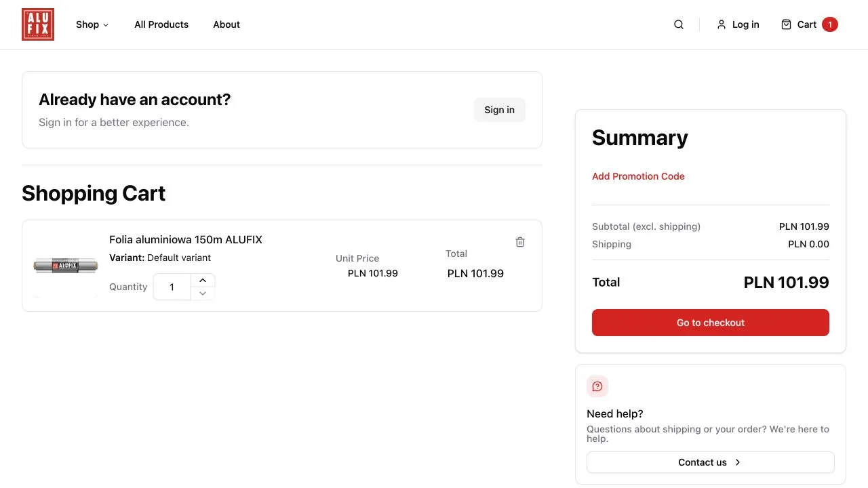Click the shopping bag cart icon
The image size is (868, 488).
coord(786,24)
